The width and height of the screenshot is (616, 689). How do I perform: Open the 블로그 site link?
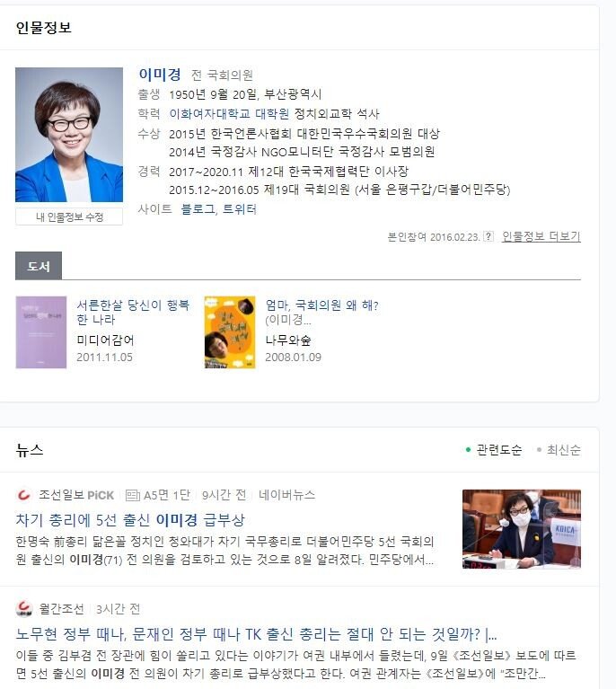[x=198, y=209]
